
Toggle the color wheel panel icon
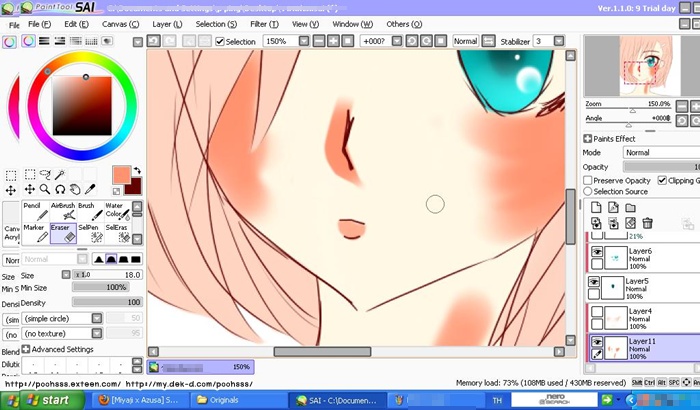point(28,41)
